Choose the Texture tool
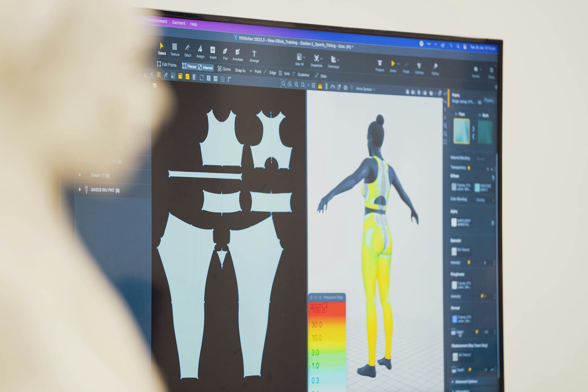 (175, 50)
